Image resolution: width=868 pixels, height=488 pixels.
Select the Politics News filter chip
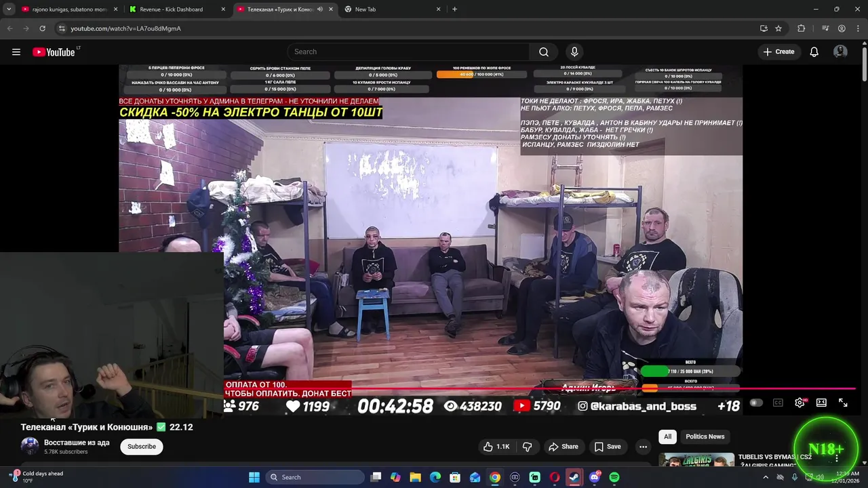(x=705, y=436)
